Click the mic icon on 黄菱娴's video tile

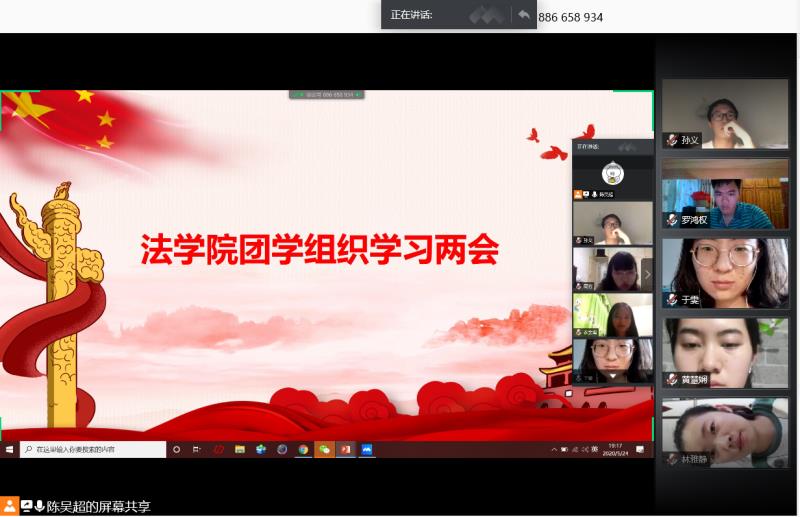coord(672,379)
